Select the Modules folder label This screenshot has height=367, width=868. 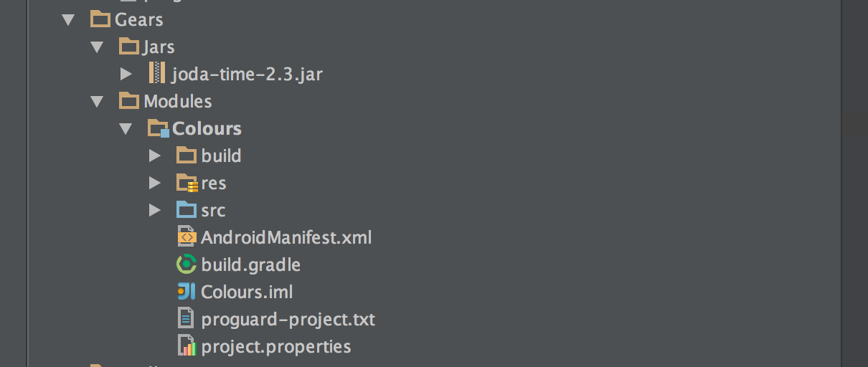[x=178, y=101]
